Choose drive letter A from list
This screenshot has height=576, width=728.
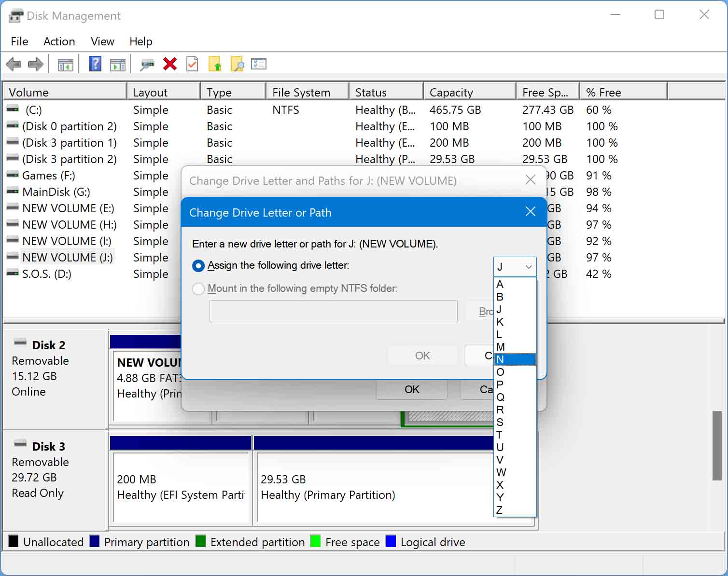click(515, 284)
